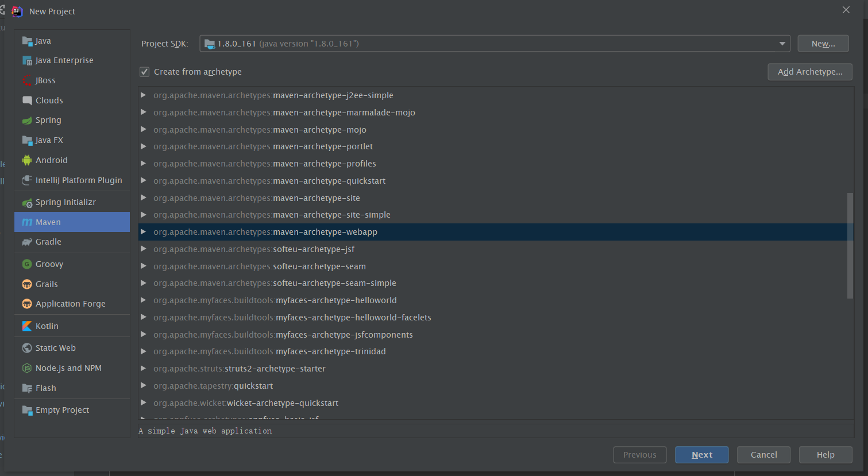Open the Project SDK dropdown arrow
Viewport: 868px width, 476px height.
[782, 44]
